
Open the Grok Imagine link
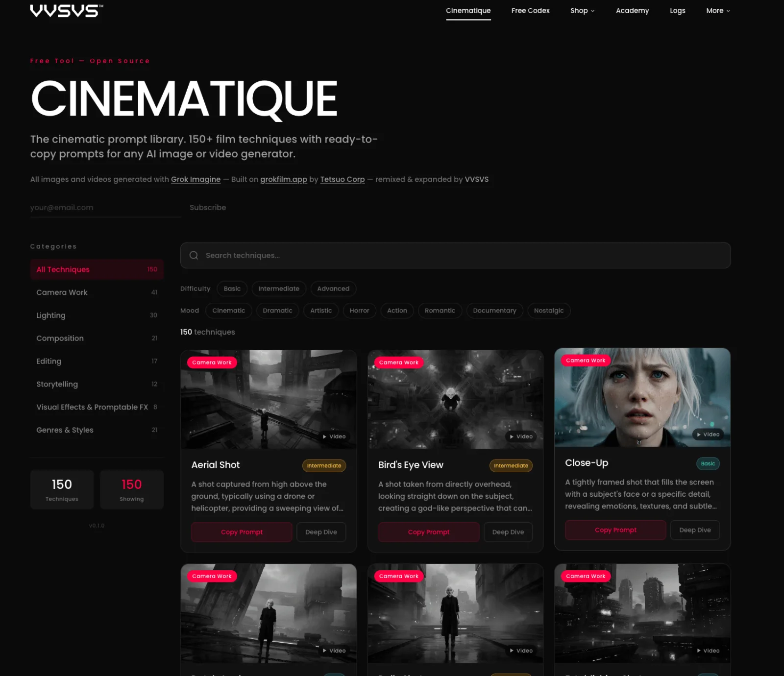point(196,179)
